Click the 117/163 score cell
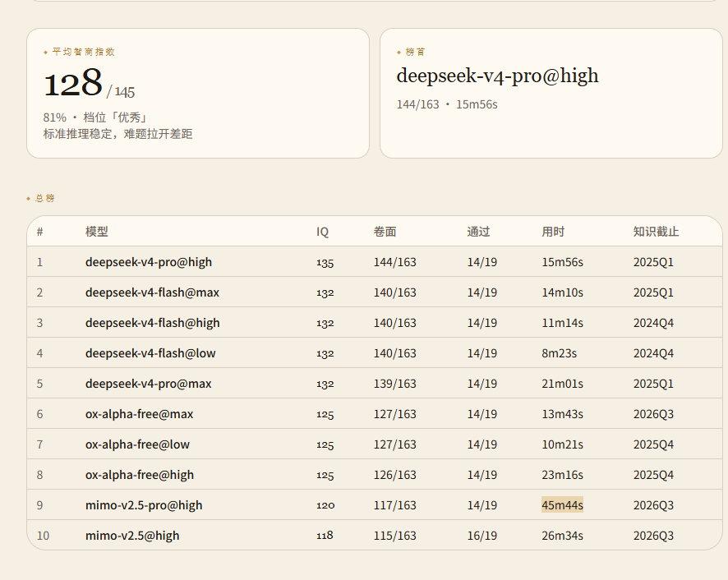Viewport: 728px width, 580px height. click(x=395, y=505)
